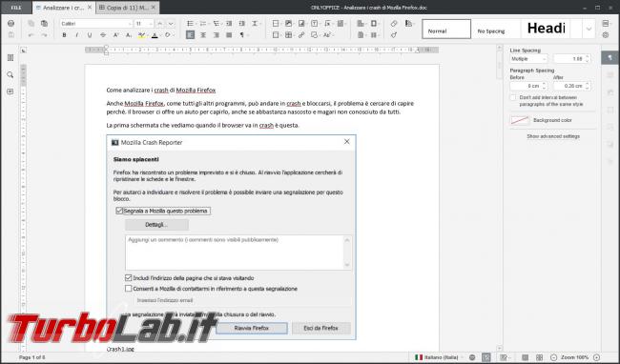
Task: Expand the paragraph styles gallery
Action: click(x=589, y=30)
